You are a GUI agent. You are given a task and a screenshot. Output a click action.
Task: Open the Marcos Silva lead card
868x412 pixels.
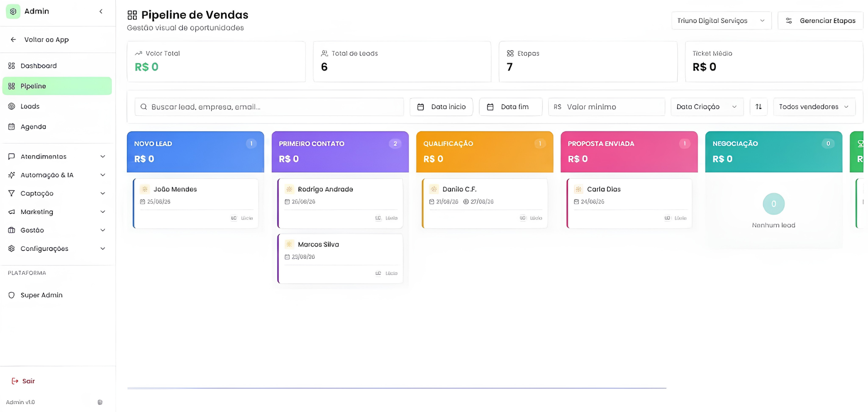click(x=340, y=258)
